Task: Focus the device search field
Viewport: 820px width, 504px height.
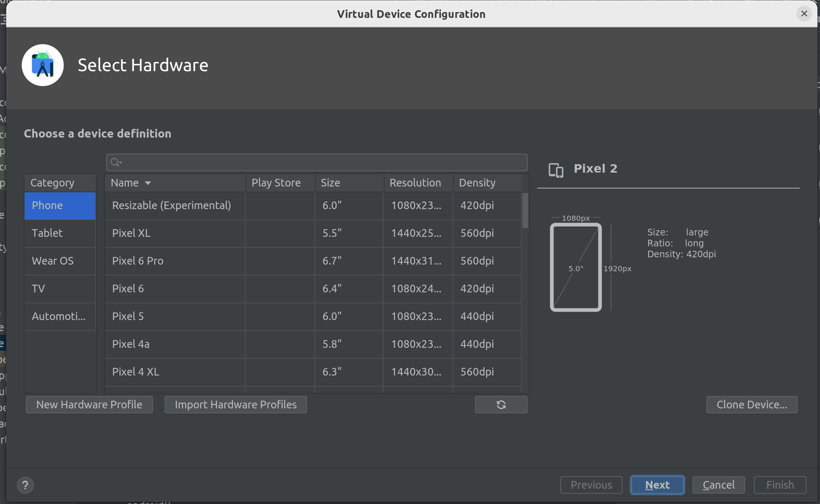Action: 317,162
